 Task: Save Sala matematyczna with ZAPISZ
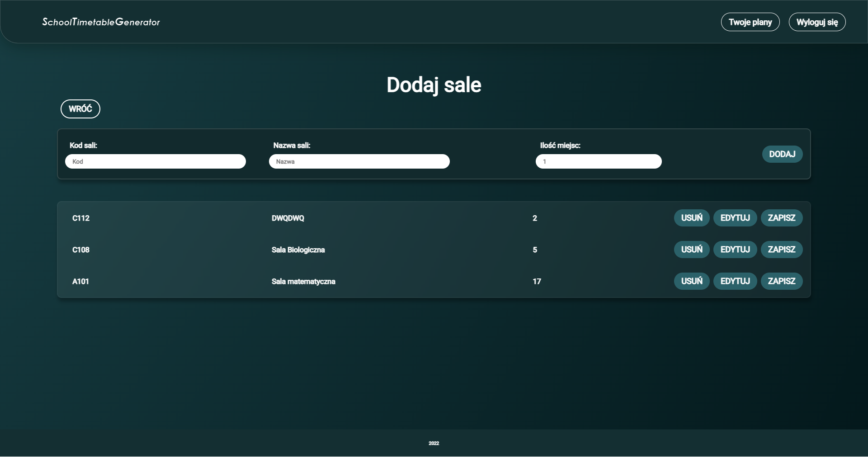click(782, 281)
